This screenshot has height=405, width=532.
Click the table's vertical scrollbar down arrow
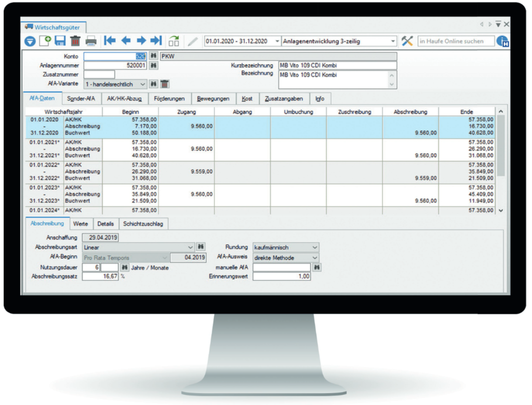coord(501,210)
